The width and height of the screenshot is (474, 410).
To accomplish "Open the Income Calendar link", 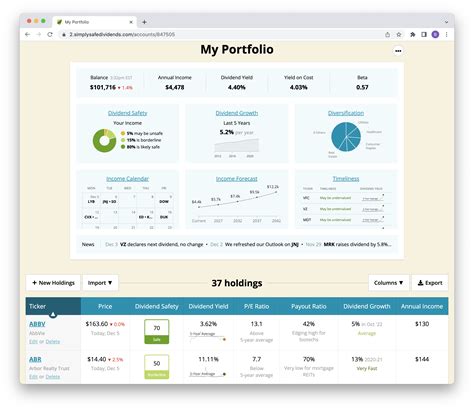I will (128, 179).
